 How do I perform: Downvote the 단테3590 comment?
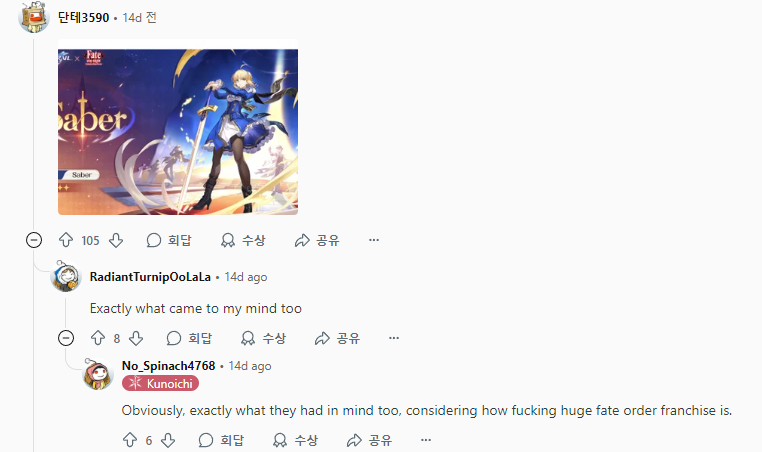(x=116, y=240)
